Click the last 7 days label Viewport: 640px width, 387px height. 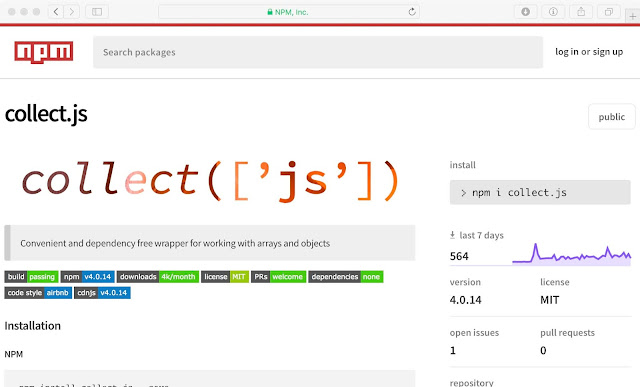pyautogui.click(x=482, y=235)
